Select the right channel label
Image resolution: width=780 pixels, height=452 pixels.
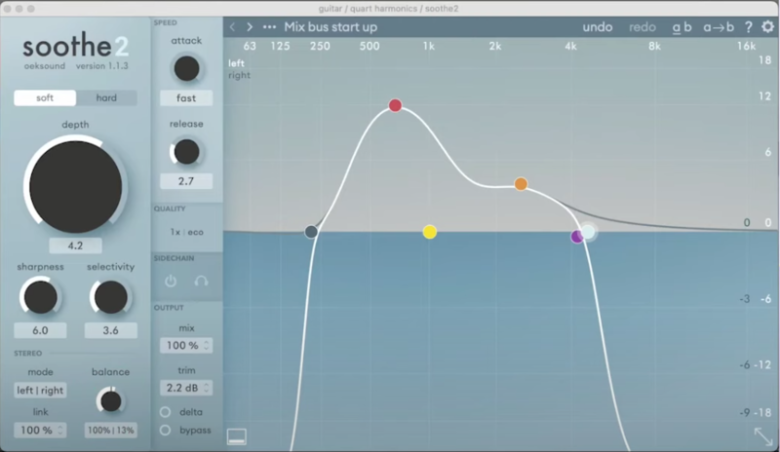coord(239,75)
